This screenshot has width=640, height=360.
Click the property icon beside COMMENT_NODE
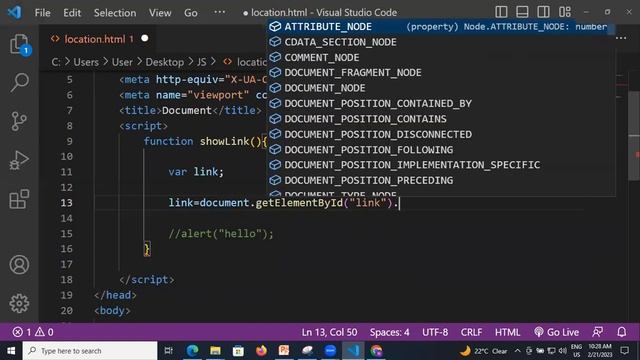point(276,57)
